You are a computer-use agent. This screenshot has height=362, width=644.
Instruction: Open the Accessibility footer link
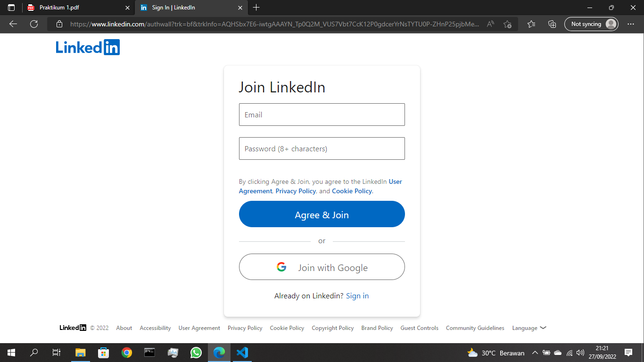155,328
